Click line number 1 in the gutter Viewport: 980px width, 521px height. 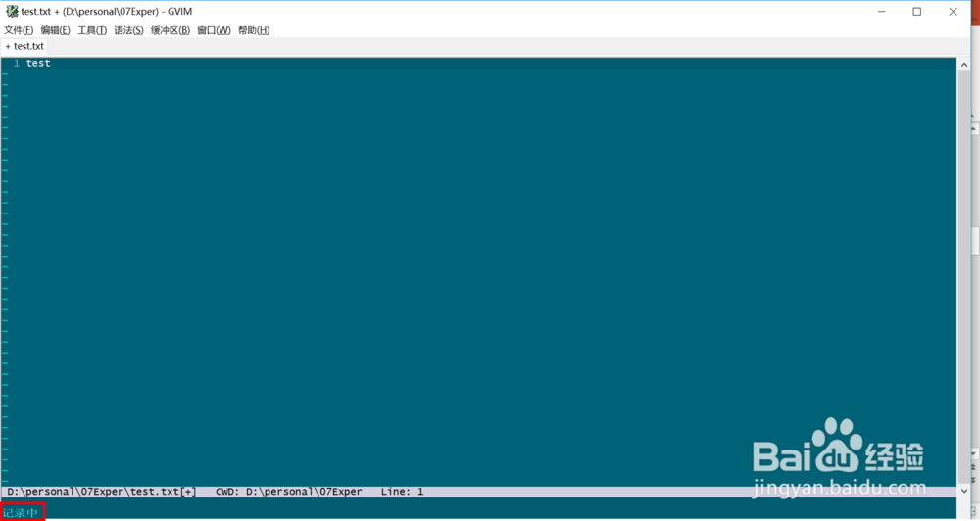pyautogui.click(x=17, y=63)
